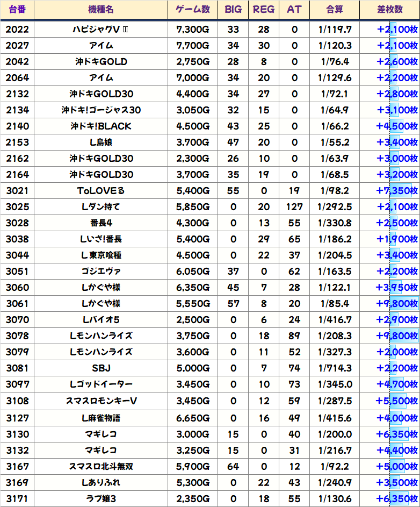420x507 pixels.
Task: Click ラブ嬢3 machine name
Action: [101, 499]
